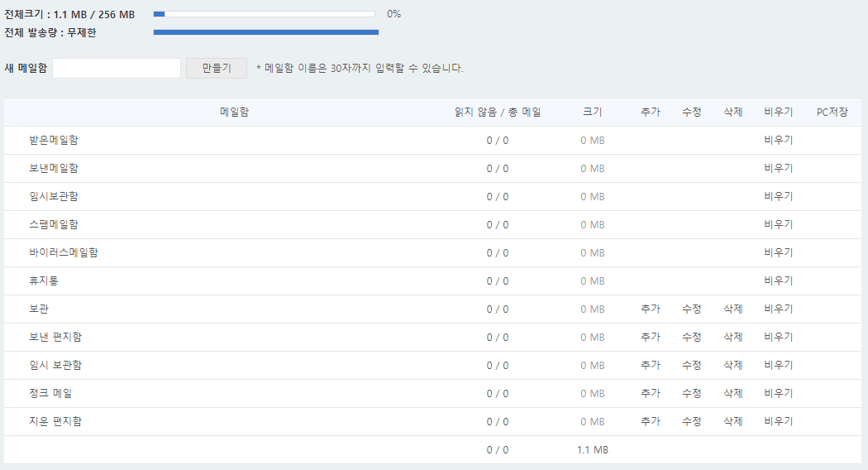Click 비우기 in the 임시보관함 row
The image size is (868, 470).
[x=779, y=196]
